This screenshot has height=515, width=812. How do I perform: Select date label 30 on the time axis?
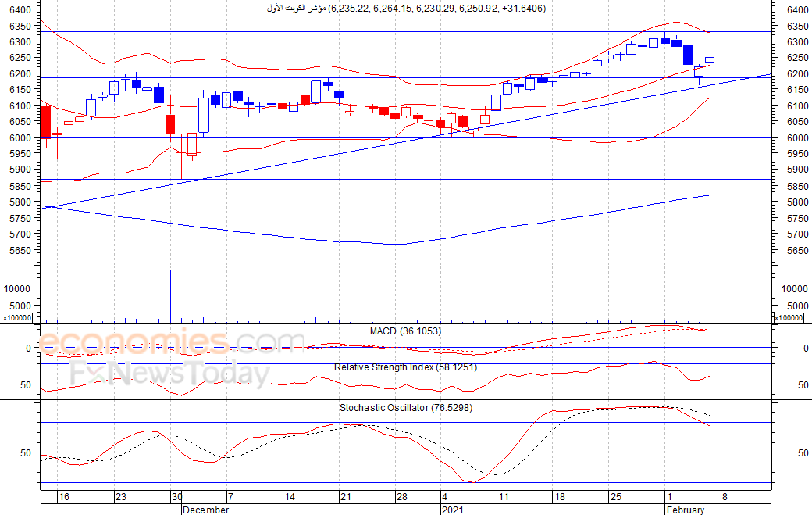pyautogui.click(x=176, y=497)
